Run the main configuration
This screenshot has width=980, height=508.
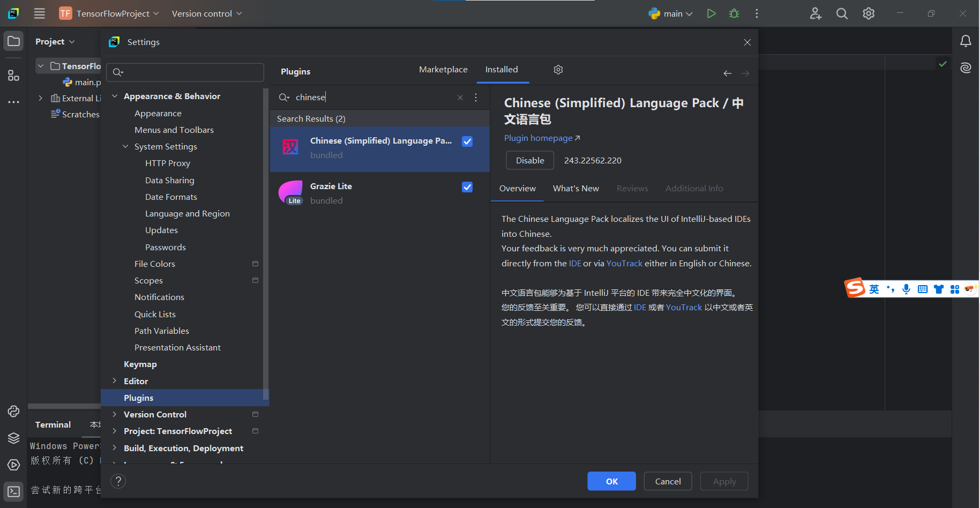click(x=711, y=13)
